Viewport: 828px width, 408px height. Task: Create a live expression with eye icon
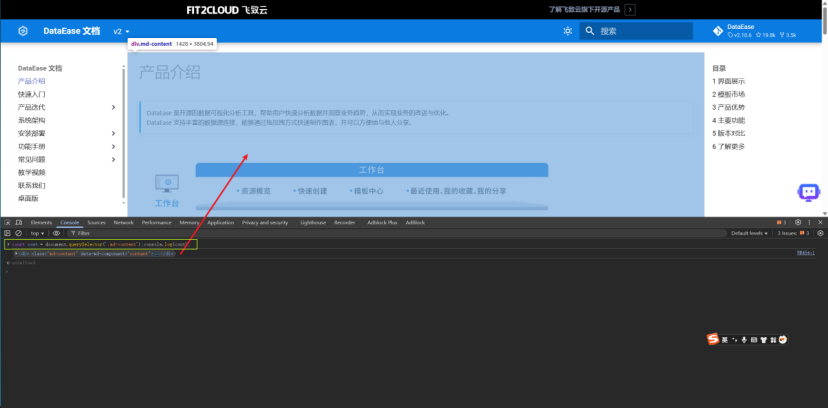click(x=57, y=233)
